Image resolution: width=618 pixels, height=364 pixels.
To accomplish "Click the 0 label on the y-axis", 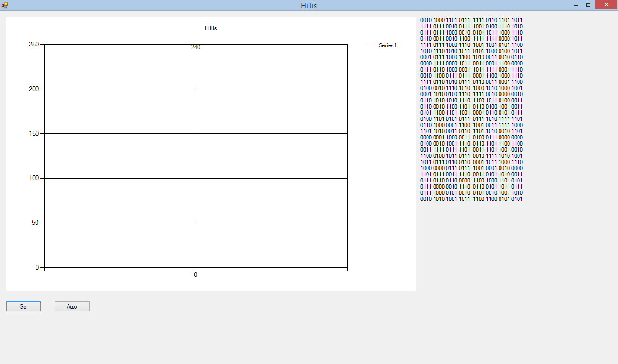I will tap(37, 267).
